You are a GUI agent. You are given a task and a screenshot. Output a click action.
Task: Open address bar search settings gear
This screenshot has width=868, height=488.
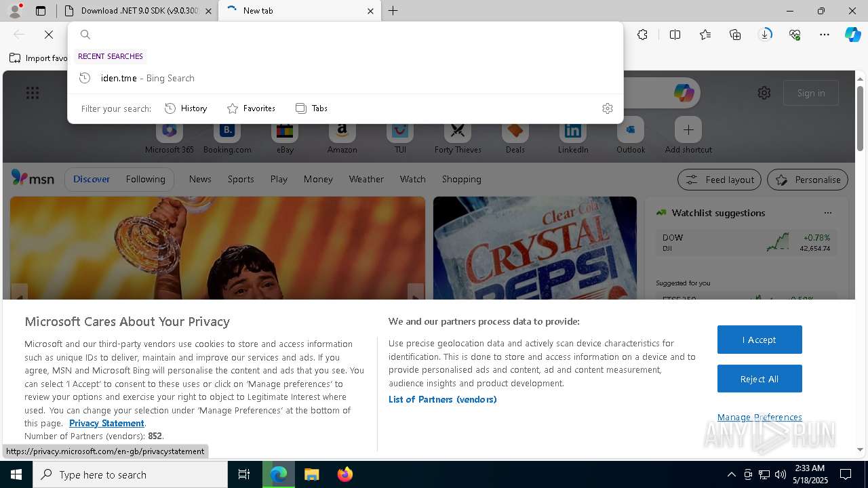608,108
